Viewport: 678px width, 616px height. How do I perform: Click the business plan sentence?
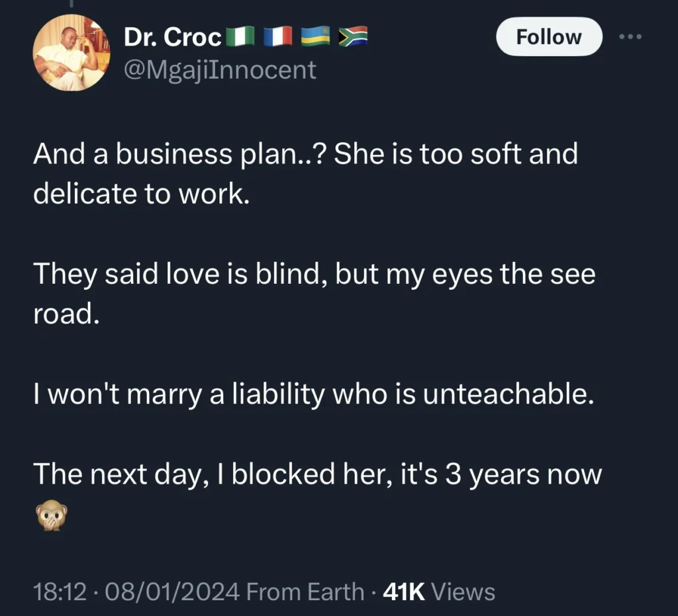click(305, 154)
